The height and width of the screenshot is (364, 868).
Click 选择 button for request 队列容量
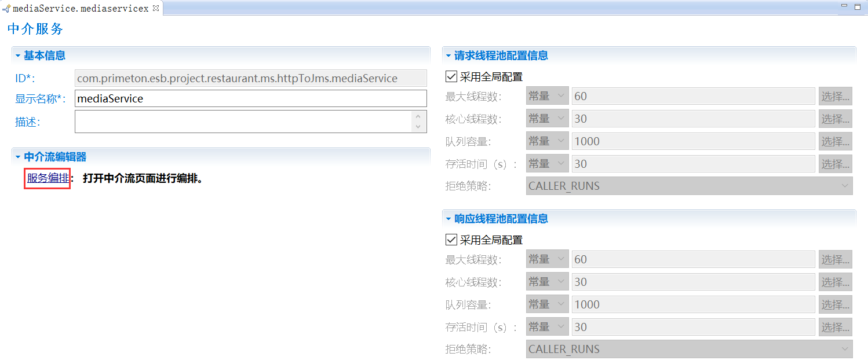click(835, 141)
